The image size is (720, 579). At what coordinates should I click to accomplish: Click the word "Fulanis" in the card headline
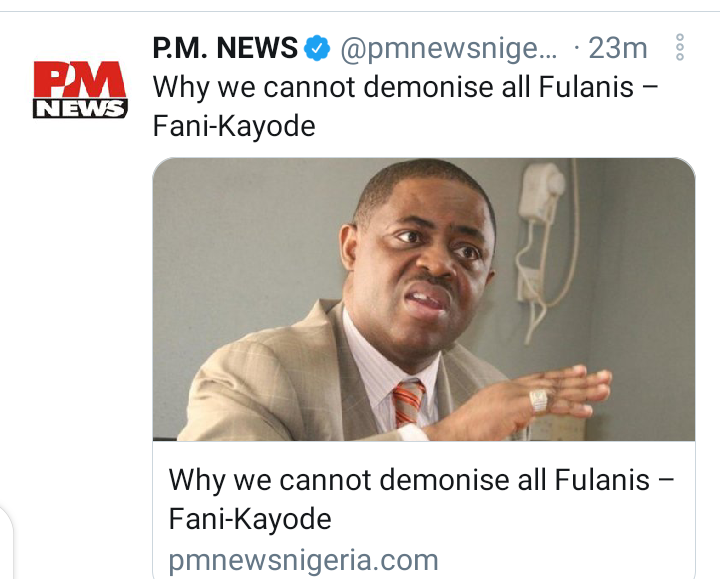pos(602,480)
